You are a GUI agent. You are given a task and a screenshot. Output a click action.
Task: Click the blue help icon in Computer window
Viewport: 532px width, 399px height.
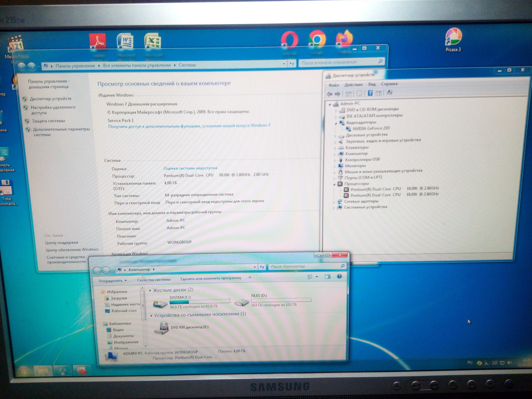tap(339, 276)
